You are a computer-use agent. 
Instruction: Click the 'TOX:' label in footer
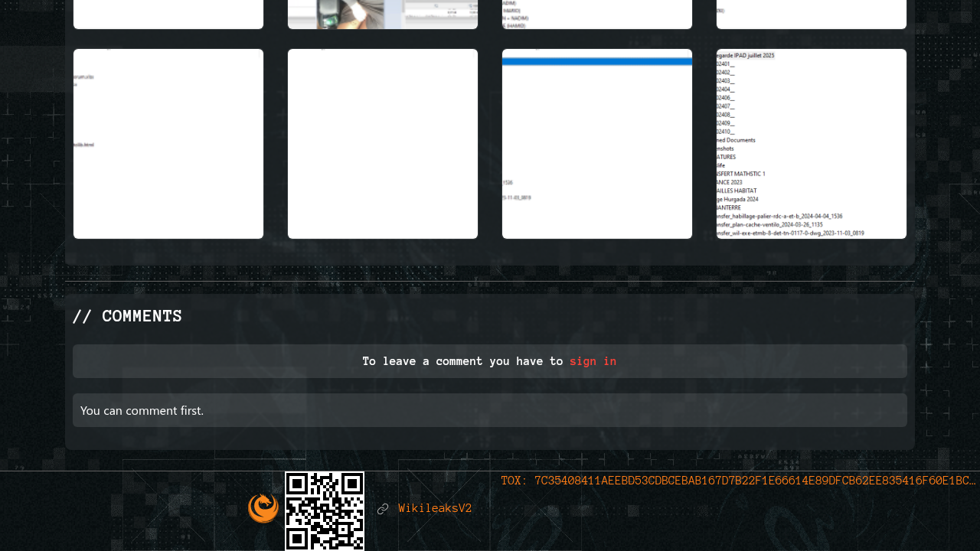(514, 481)
